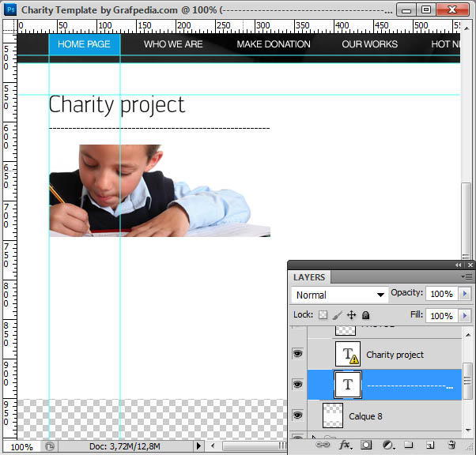Image resolution: width=476 pixels, height=455 pixels.
Task: Delete layer with trash icon
Action: (451, 445)
